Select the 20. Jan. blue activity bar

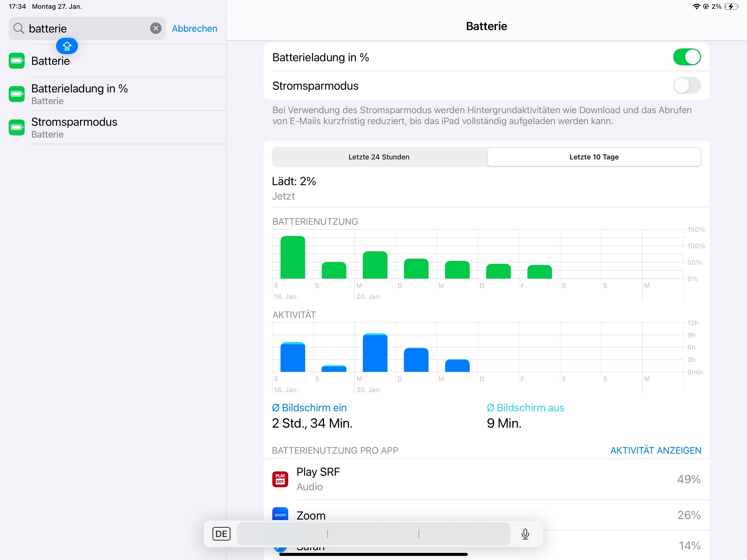point(375,353)
